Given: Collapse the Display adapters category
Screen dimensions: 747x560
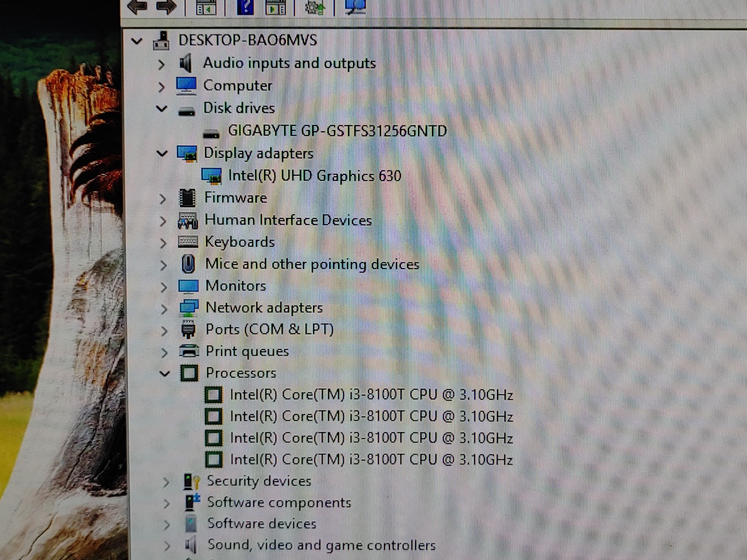Looking at the screenshot, I should coord(162,153).
